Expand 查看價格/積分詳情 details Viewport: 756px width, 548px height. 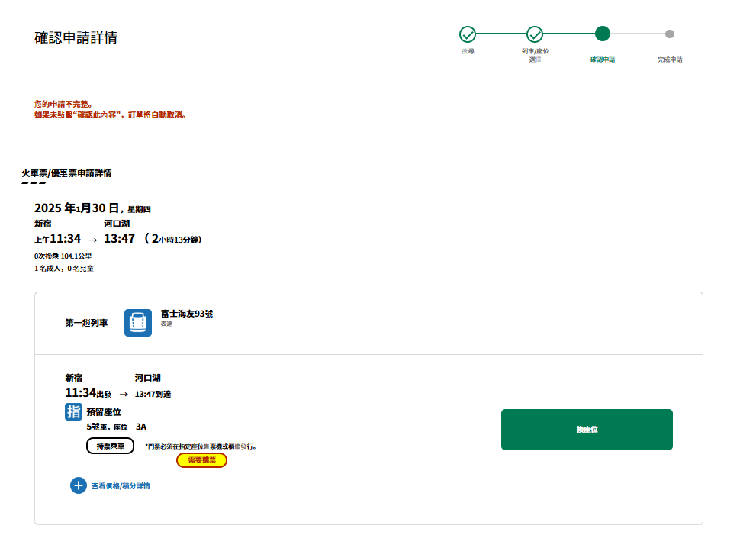[x=121, y=485]
